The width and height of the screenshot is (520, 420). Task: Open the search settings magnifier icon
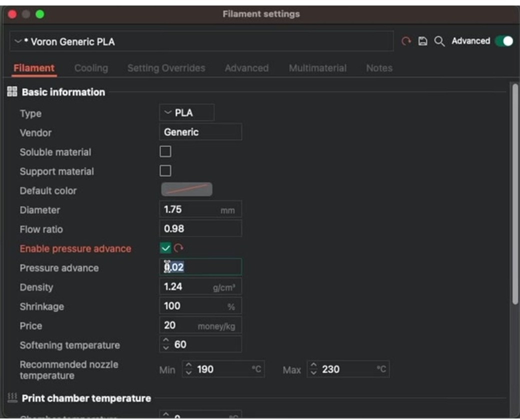click(439, 41)
